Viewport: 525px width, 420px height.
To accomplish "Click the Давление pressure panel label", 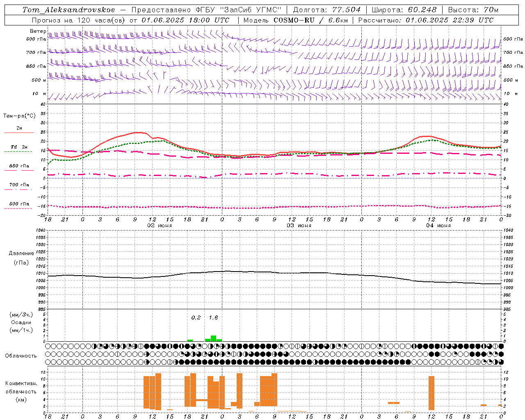I will coord(21,253).
